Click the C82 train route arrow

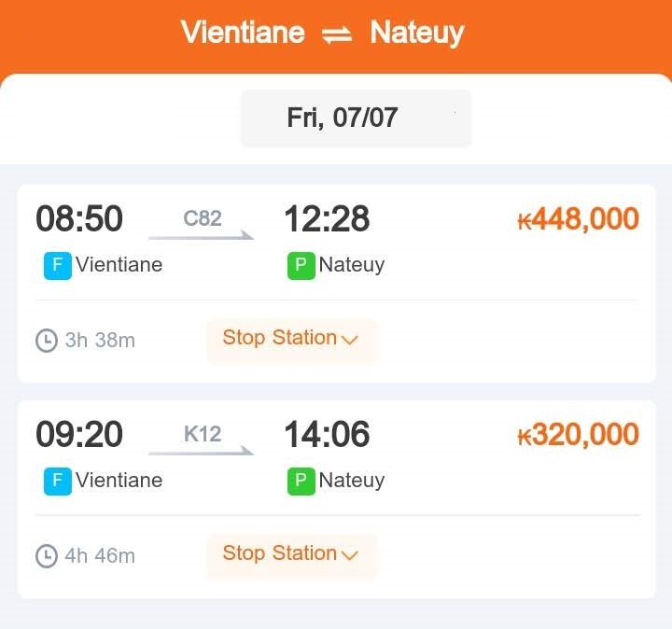(201, 235)
